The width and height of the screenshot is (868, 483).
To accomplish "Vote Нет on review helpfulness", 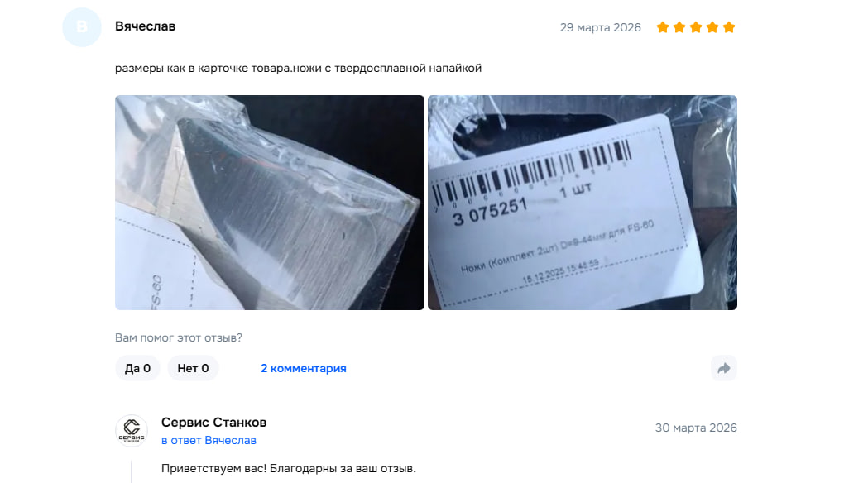I will 193,369.
